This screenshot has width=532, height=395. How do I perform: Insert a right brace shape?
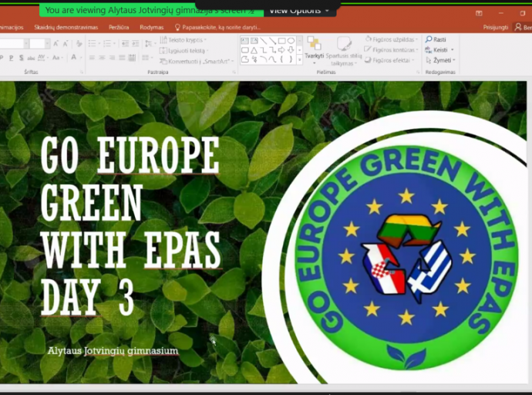(x=291, y=59)
